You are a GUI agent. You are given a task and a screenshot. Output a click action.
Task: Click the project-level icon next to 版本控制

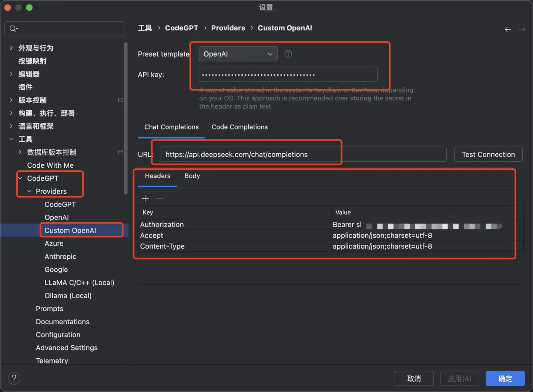coord(121,100)
